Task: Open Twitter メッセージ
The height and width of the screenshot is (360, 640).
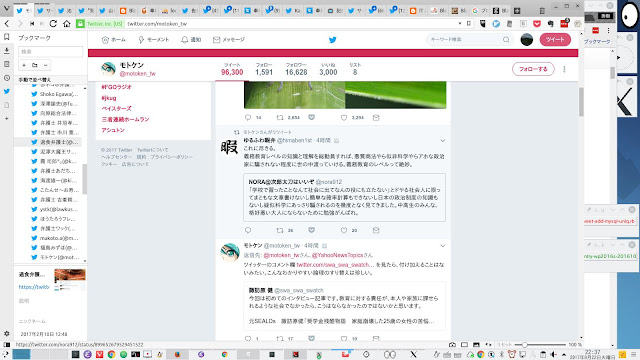Action: [x=229, y=40]
